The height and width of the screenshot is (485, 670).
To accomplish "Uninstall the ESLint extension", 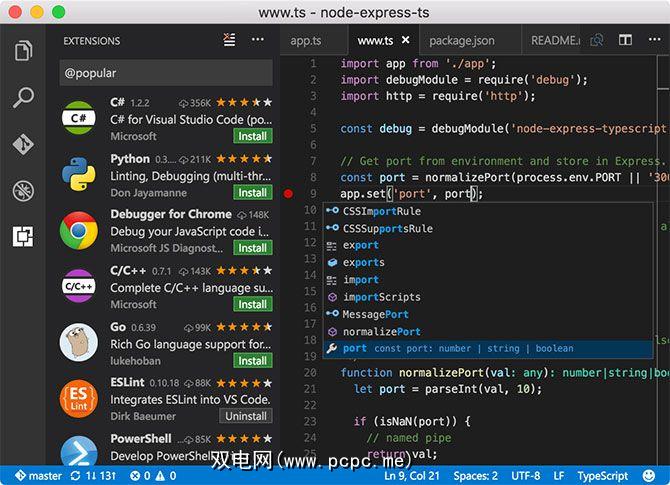I will tap(245, 416).
